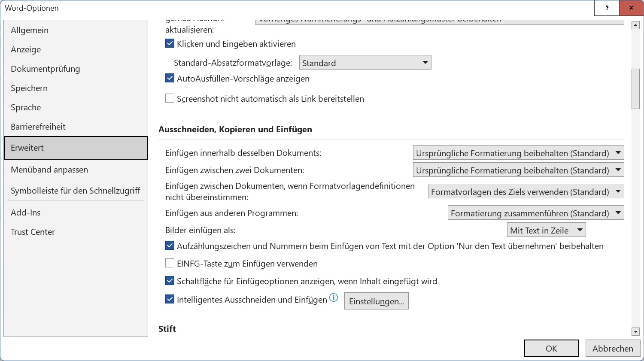Click the info icon beside Intelligentes Ausschneiden

point(333,297)
